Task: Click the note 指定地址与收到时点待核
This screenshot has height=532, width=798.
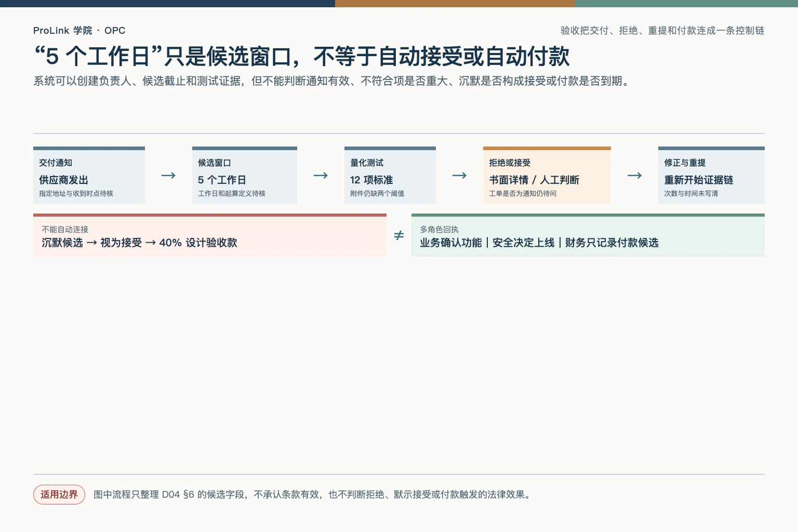Action: pos(76,193)
